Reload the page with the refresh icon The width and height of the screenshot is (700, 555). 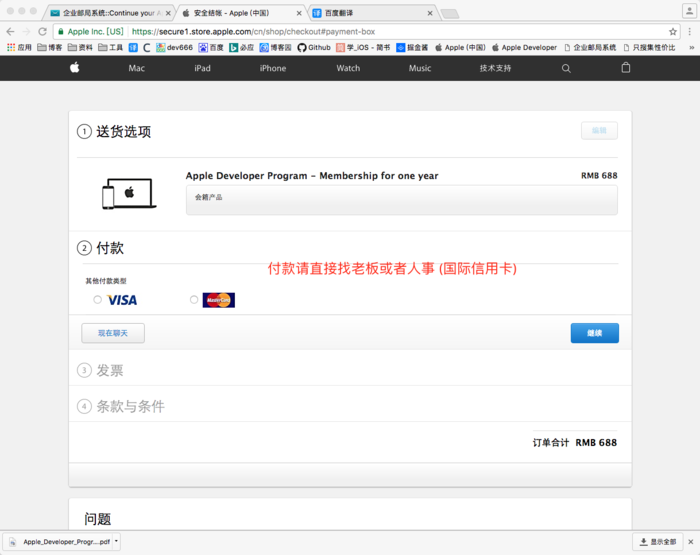tap(42, 32)
